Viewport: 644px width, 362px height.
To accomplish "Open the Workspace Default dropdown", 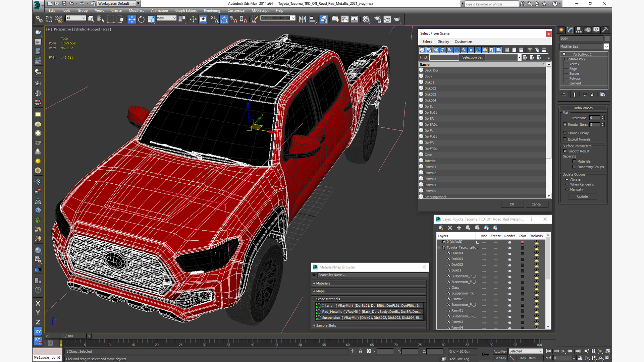I will [x=117, y=3].
